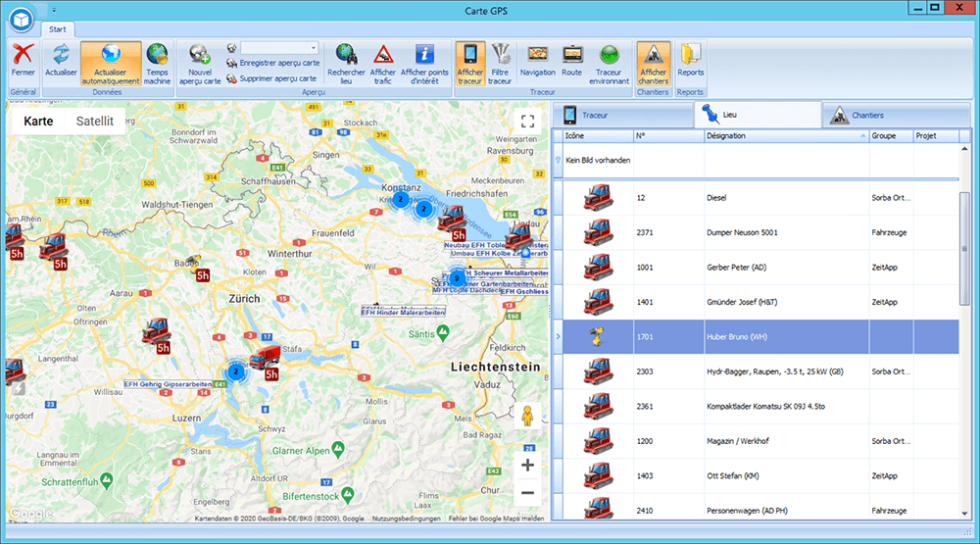
Task: Open the quick access toolbar dropdown
Action: pos(54,10)
